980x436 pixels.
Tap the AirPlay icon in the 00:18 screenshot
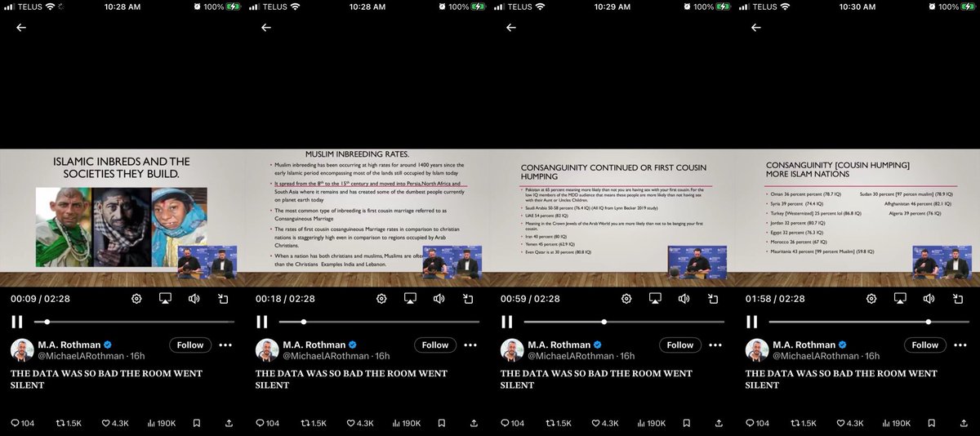click(x=410, y=299)
